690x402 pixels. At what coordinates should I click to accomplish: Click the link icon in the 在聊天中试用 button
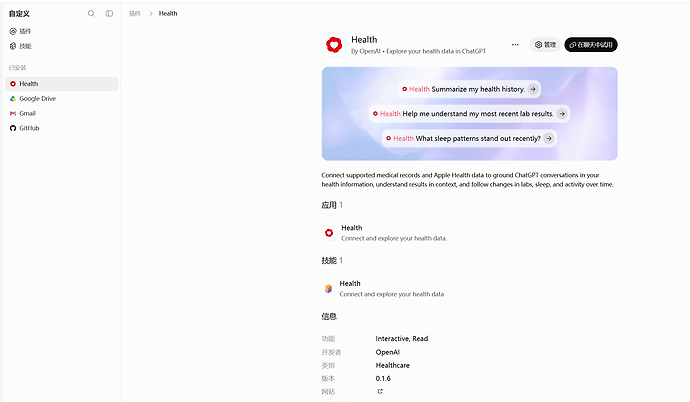[x=573, y=44]
